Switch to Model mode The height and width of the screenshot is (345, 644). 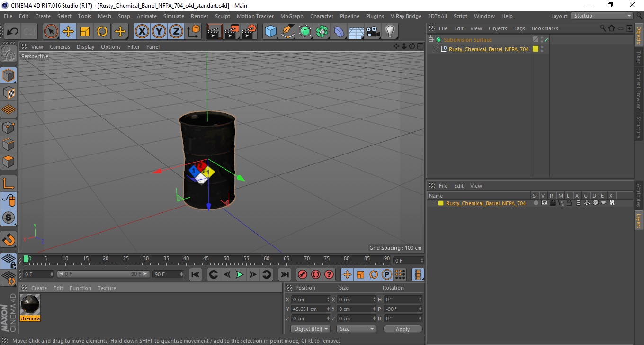pos(9,75)
